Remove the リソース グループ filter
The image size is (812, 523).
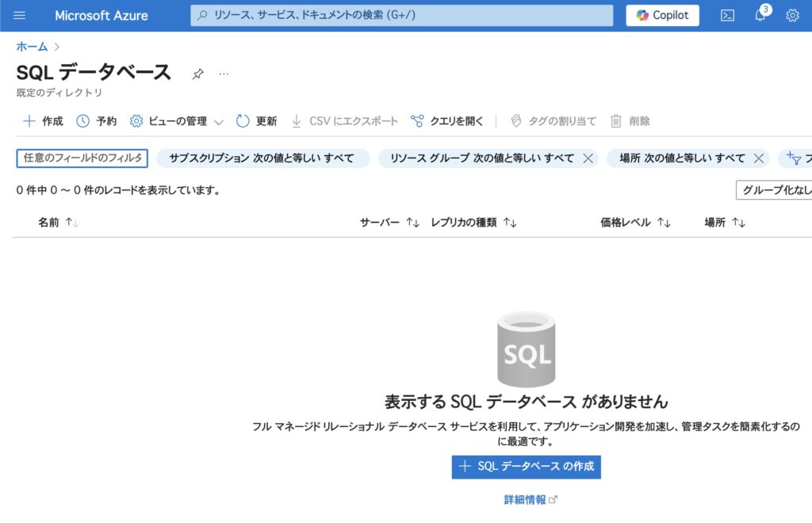[x=588, y=158]
